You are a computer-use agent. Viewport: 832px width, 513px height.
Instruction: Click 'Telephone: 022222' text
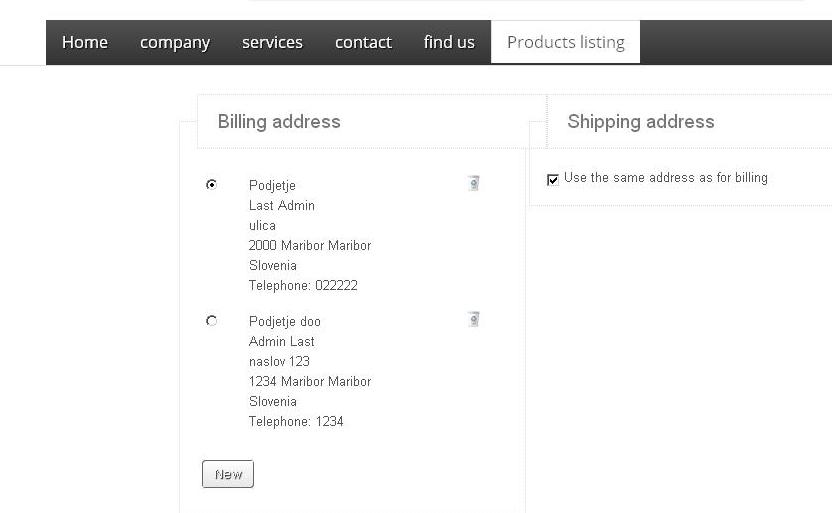pos(303,285)
